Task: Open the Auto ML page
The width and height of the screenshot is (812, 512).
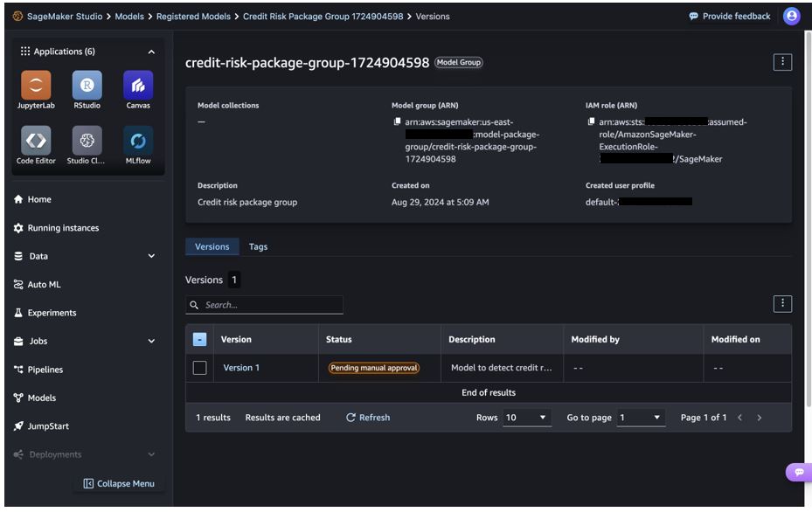Action: coord(44,284)
